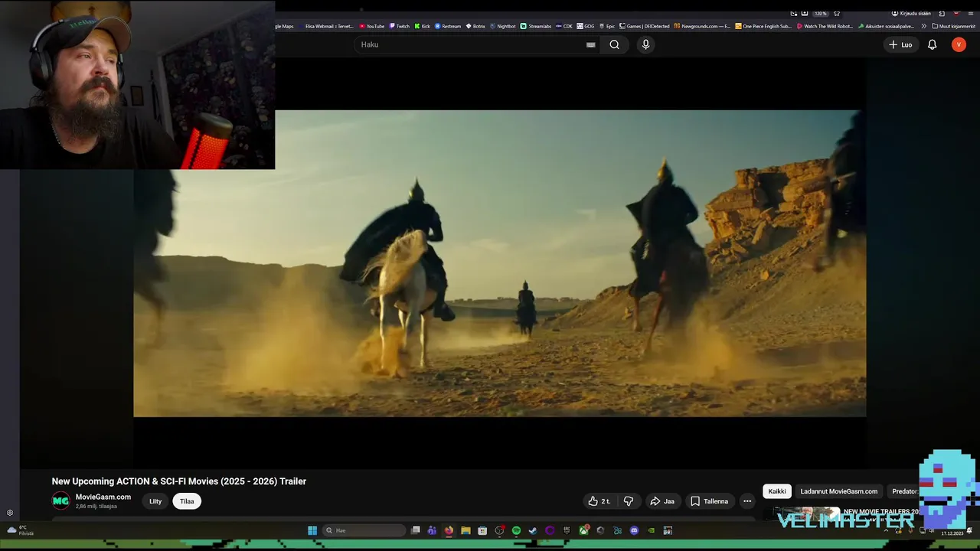
Task: Open the Restream bookmark
Action: click(x=448, y=26)
